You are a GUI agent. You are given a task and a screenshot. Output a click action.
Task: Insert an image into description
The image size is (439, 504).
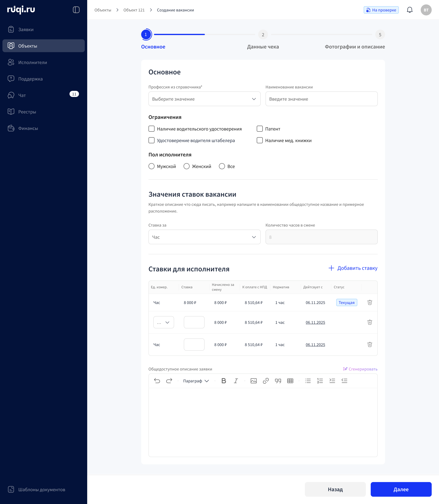coord(253,381)
